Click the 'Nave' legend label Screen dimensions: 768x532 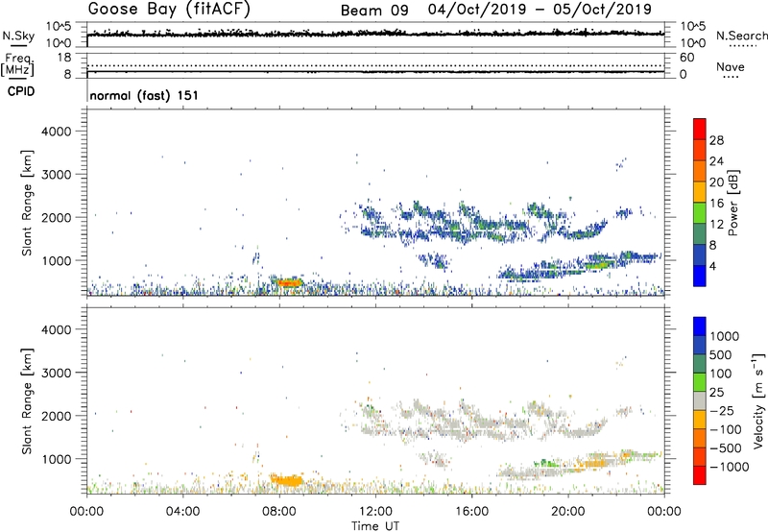click(x=731, y=67)
